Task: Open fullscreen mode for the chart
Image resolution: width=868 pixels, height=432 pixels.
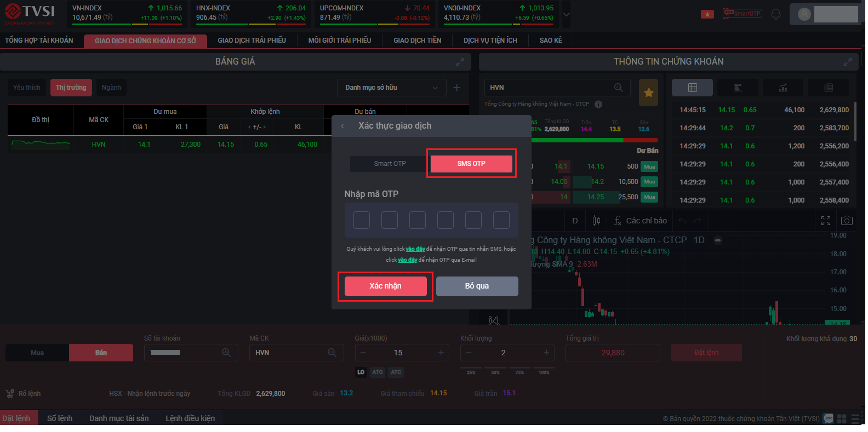Action: 825,221
